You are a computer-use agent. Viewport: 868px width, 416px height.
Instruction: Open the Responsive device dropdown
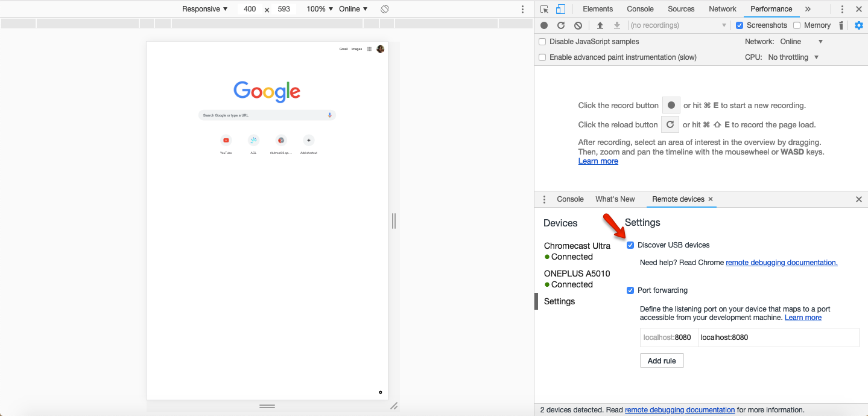[x=204, y=9]
